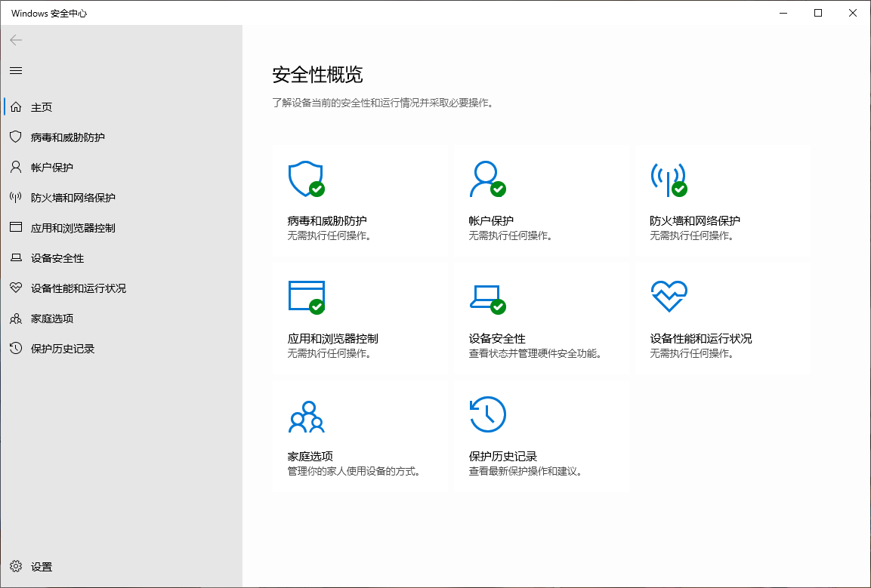
Task: Click the 设备安全性 card title
Action: click(x=497, y=338)
